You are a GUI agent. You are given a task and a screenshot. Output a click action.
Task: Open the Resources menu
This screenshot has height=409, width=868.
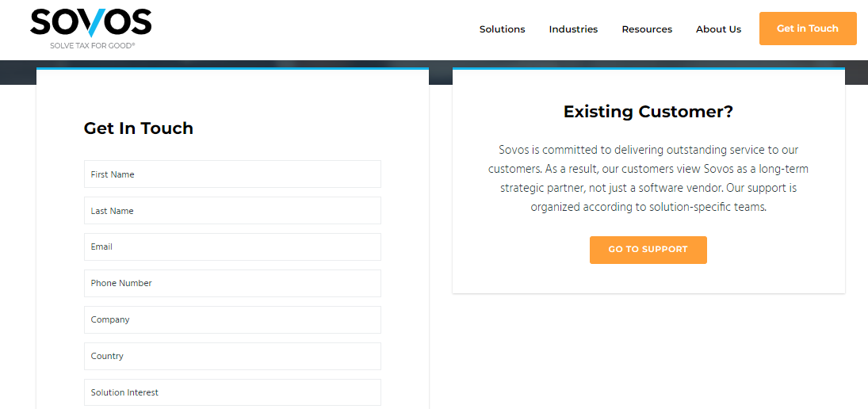(x=647, y=29)
